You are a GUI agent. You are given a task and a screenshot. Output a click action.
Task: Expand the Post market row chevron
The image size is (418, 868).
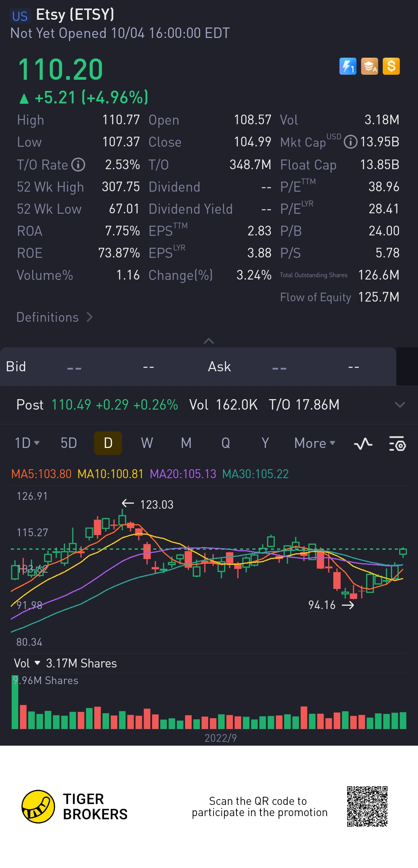pyautogui.click(x=400, y=405)
